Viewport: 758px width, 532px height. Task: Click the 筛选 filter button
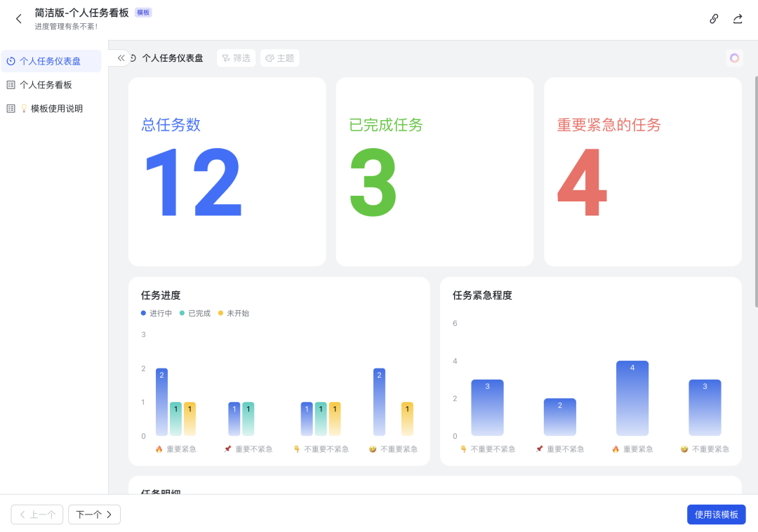click(x=236, y=58)
